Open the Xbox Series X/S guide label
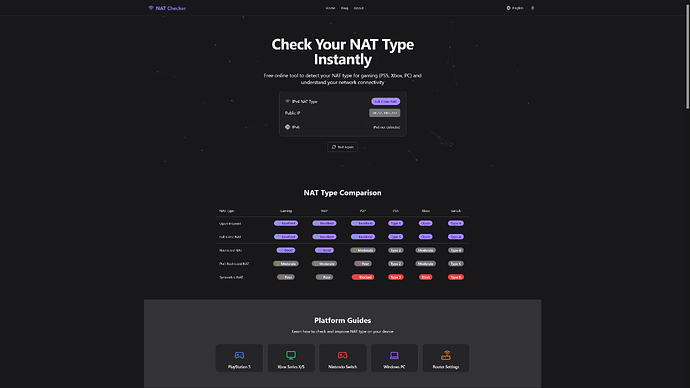 (291, 367)
